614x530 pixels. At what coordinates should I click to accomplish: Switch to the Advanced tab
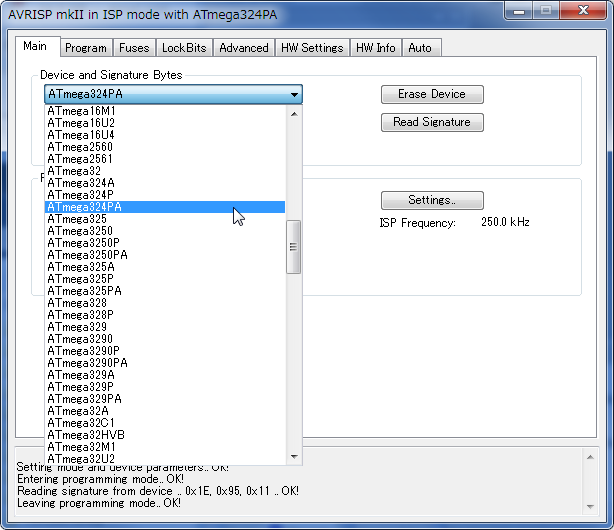pos(244,48)
